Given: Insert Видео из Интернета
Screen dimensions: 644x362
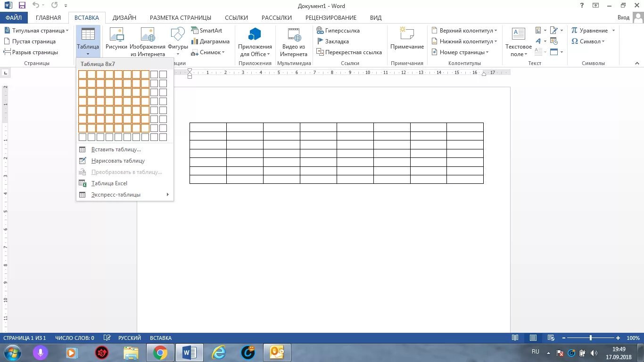Looking at the screenshot, I should pyautogui.click(x=294, y=41).
